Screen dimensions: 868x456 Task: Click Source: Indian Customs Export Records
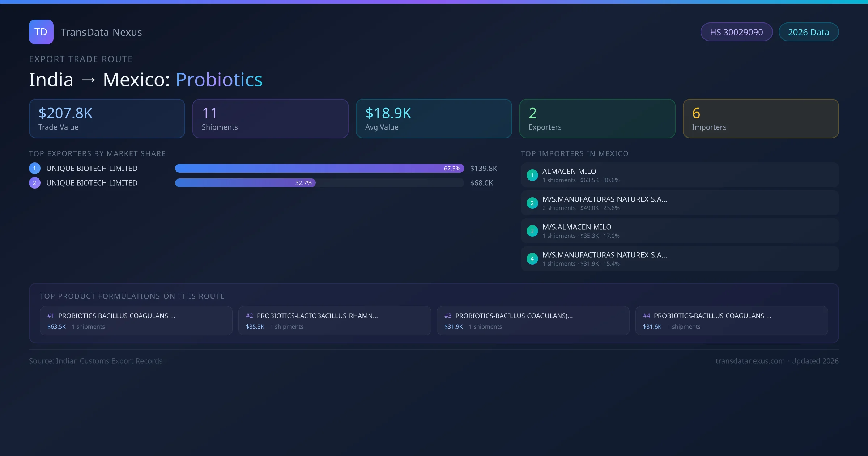pos(96,361)
